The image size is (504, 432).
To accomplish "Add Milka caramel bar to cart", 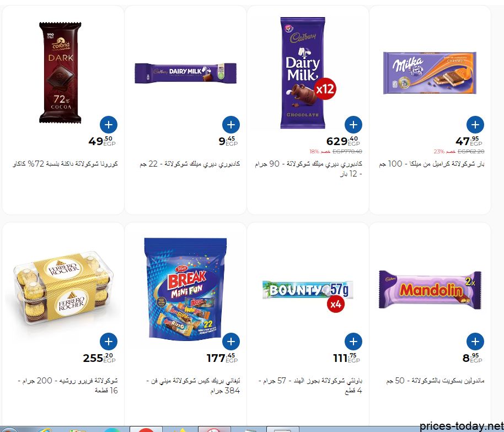I will (475, 125).
